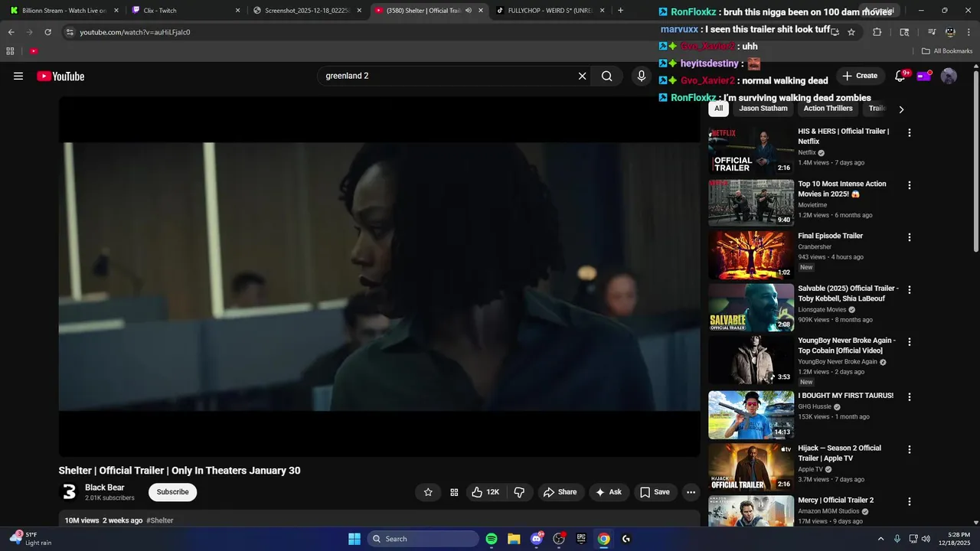Open options for Mercy Official Trailer 2

coord(910,502)
